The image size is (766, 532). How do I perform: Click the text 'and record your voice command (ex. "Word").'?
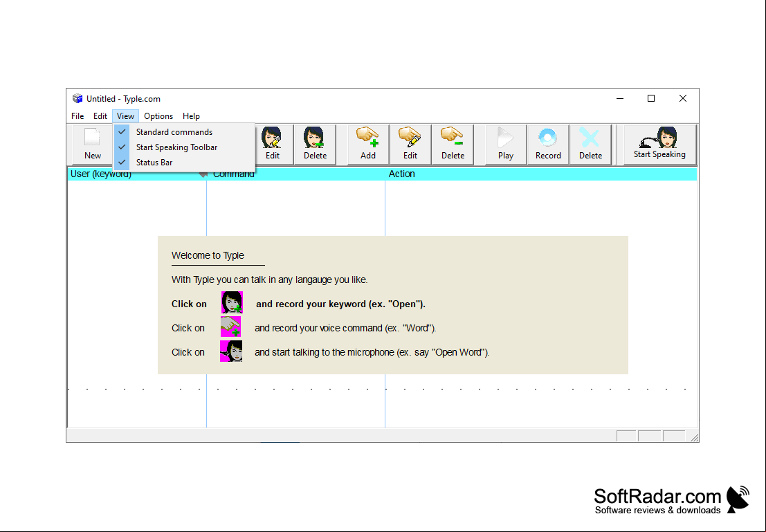tap(345, 329)
